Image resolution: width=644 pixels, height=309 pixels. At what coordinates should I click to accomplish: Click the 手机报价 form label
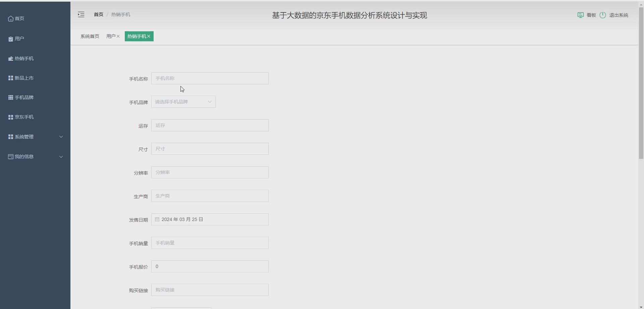pyautogui.click(x=139, y=267)
